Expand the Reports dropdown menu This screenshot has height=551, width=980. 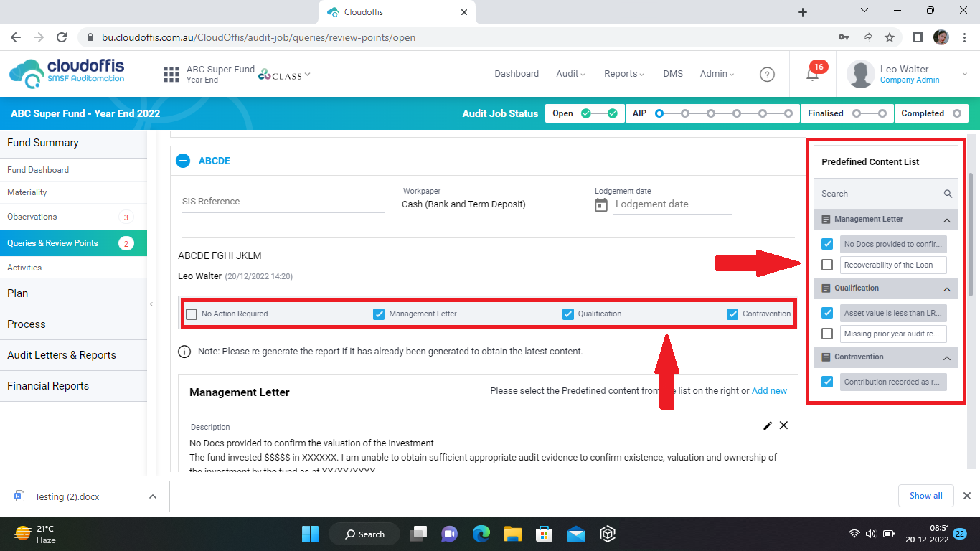click(x=623, y=74)
